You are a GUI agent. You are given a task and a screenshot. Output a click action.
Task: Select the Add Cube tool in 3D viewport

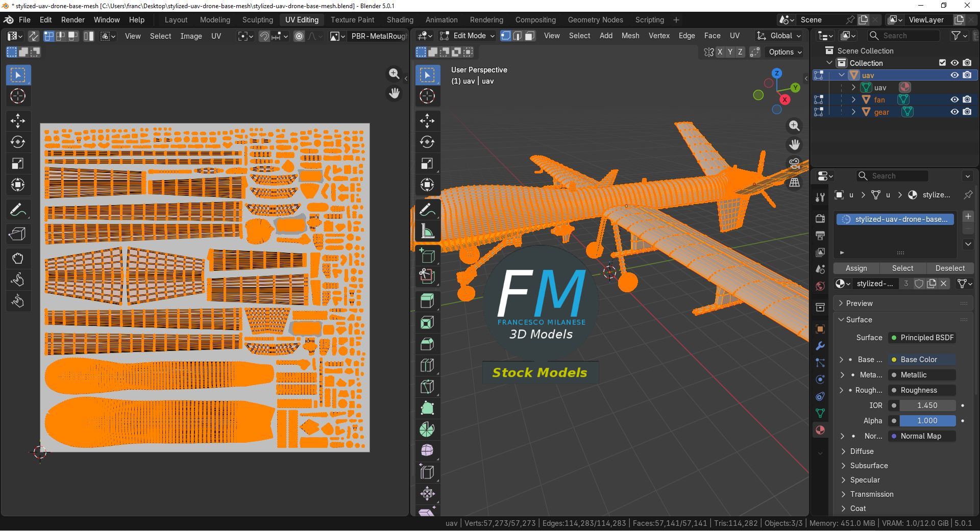(427, 256)
